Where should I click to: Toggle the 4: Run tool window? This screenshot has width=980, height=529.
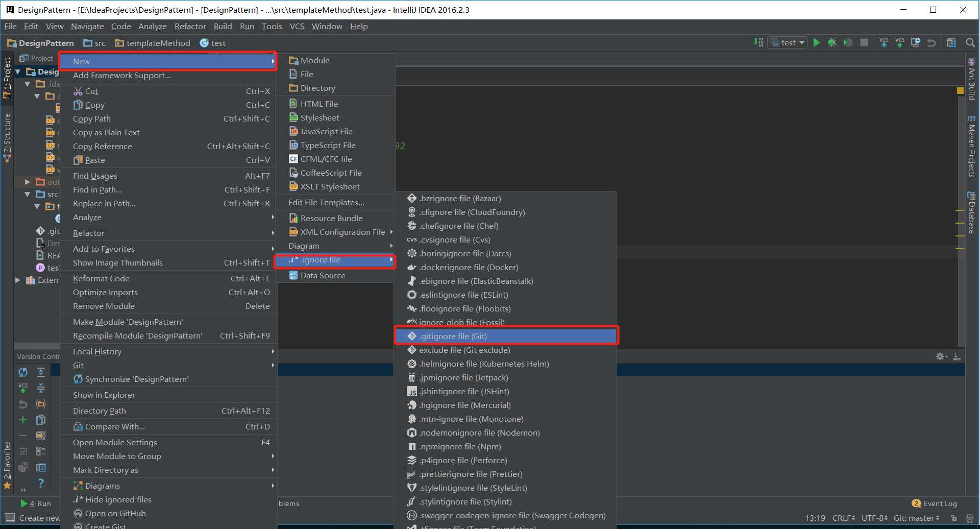36,503
